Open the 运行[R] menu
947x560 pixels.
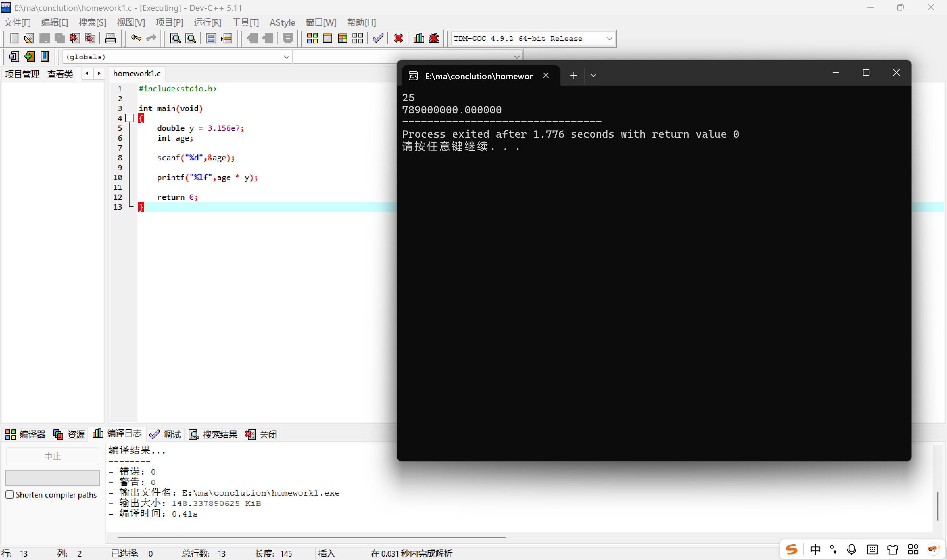coord(207,23)
